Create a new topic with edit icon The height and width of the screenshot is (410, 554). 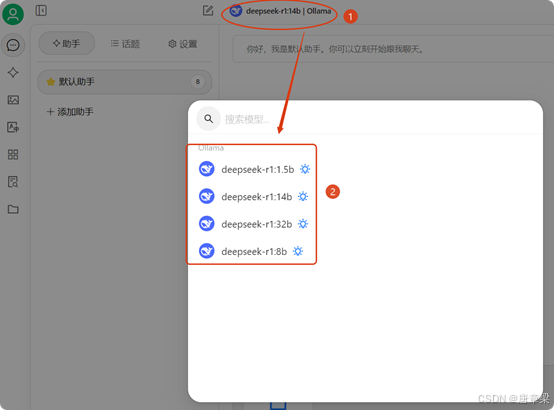[x=208, y=10]
